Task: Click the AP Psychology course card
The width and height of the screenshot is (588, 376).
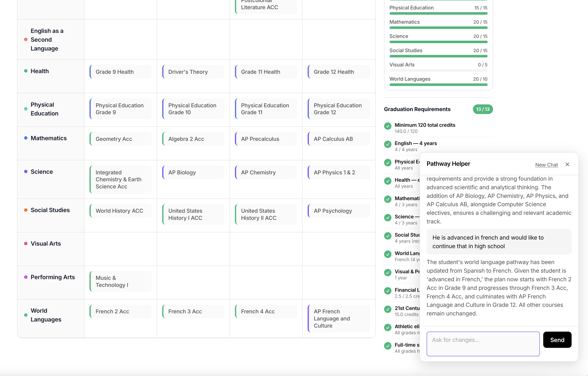Action: [338, 211]
